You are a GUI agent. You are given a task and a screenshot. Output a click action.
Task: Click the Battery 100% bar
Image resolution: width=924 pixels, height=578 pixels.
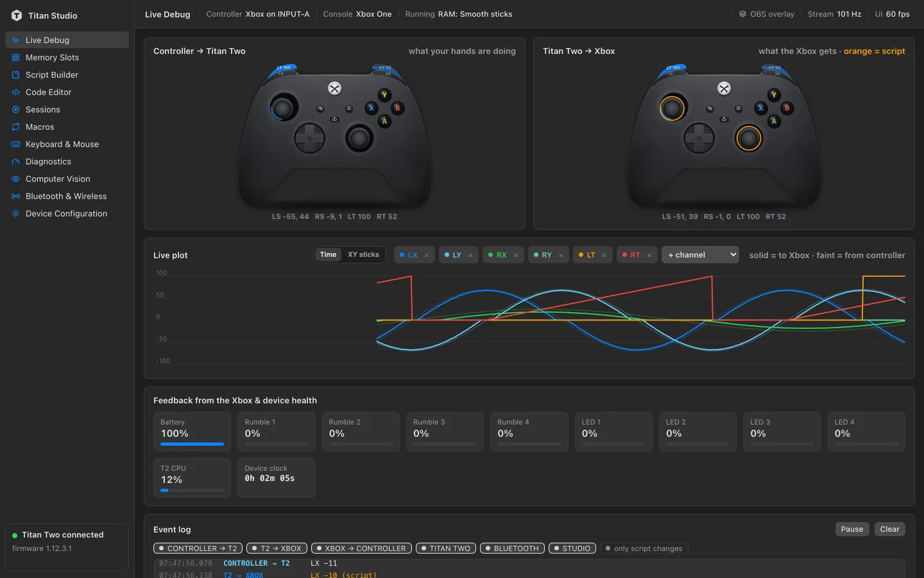click(192, 444)
